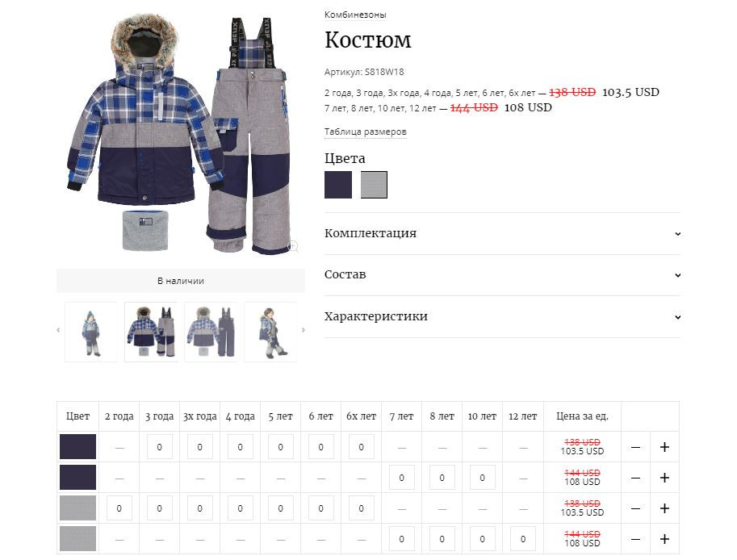
Task: Advance thumbnails with right arrow
Action: (304, 330)
